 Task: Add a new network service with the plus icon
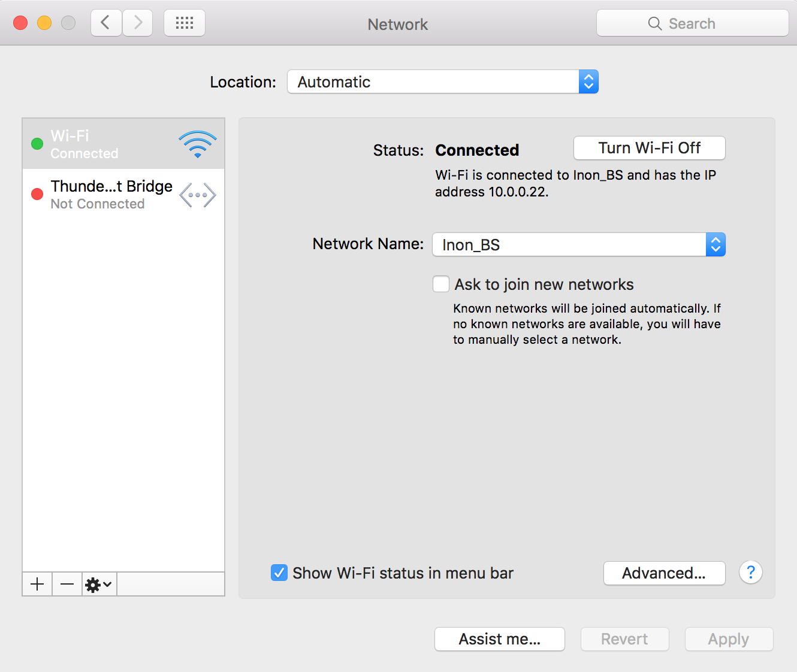[37, 584]
